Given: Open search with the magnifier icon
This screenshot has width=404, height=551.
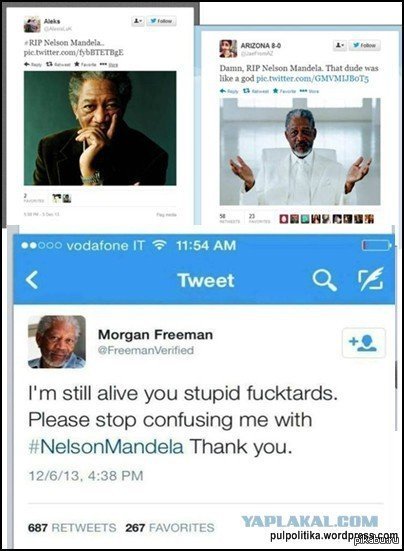Looking at the screenshot, I should pyautogui.click(x=325, y=281).
